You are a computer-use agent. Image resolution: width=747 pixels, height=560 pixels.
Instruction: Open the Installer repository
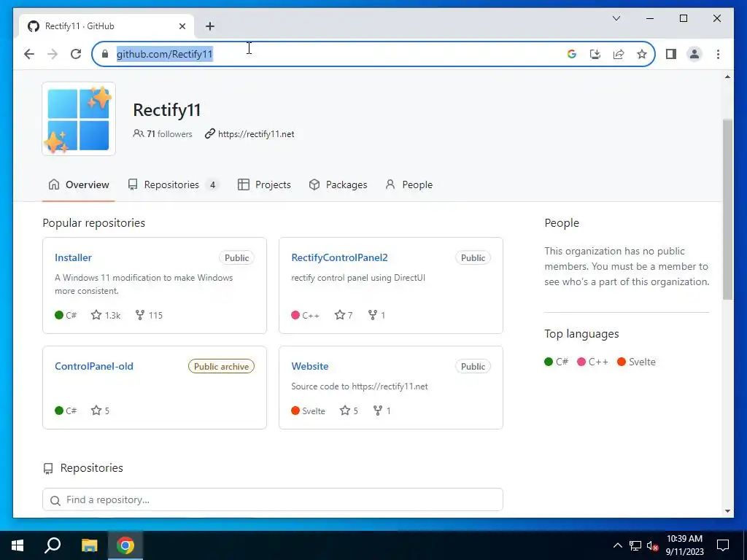pyautogui.click(x=73, y=257)
